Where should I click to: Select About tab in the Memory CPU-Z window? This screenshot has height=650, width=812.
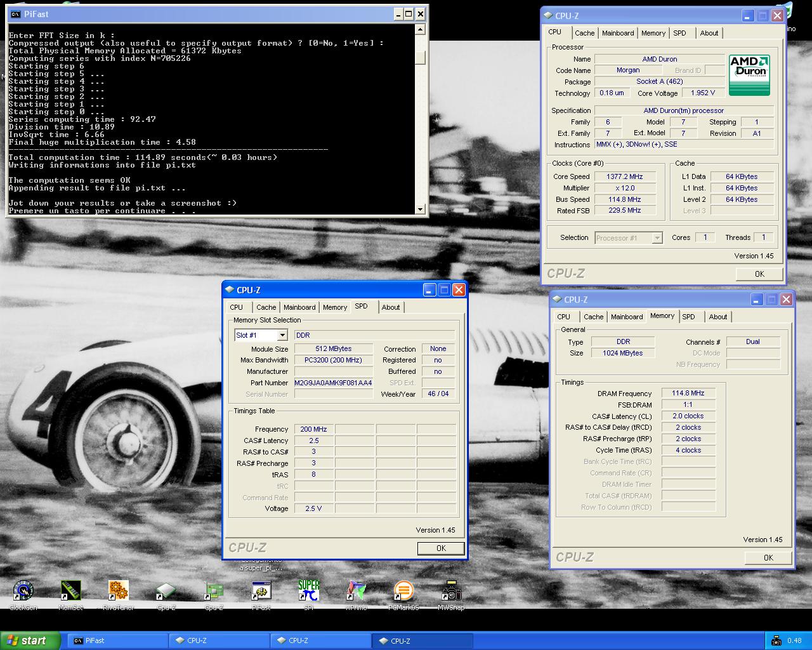(718, 317)
